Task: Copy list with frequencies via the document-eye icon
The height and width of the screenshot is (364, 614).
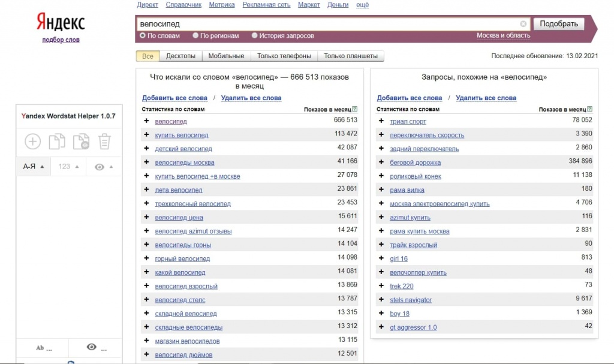Action: click(x=82, y=141)
